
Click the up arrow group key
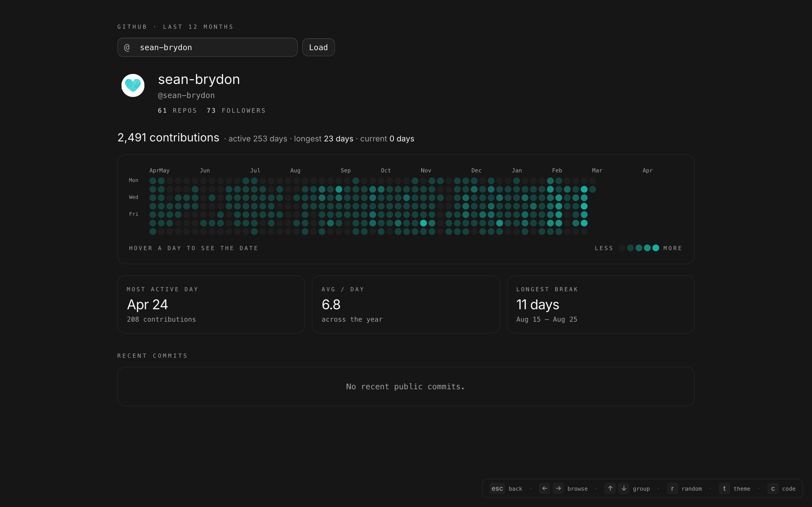pos(610,489)
